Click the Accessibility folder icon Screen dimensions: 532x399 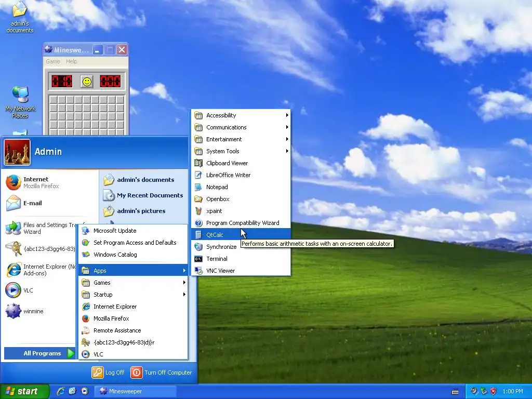click(x=198, y=115)
